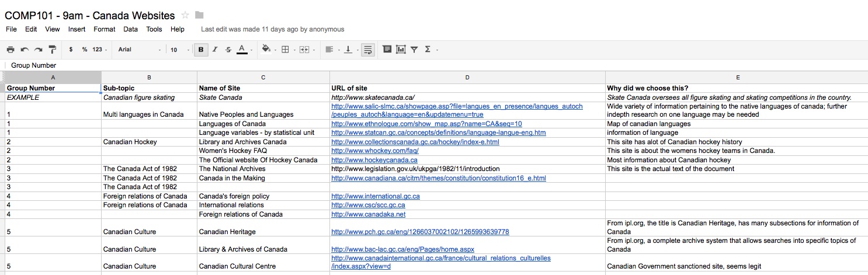Viewport: 868px width, 275px height.
Task: Select the 'Name of Site' header cell
Action: tap(263, 88)
